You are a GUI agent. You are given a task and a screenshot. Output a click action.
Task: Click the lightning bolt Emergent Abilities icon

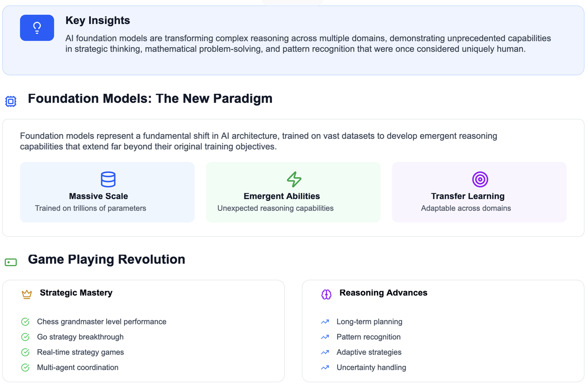(294, 179)
